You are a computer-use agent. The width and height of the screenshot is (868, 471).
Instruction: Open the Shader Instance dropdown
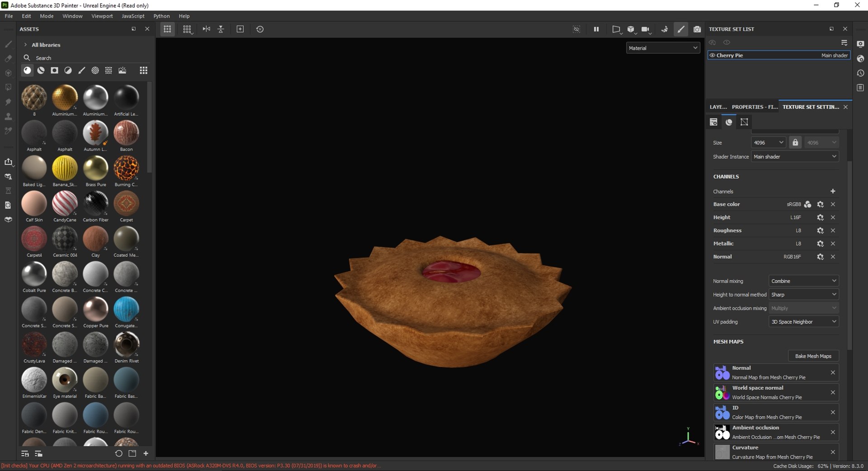[x=795, y=156]
